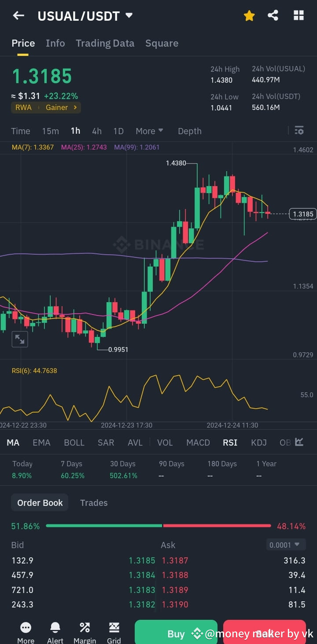This screenshot has width=317, height=644.
Task: Open the Trading Data tab
Action: pos(105,43)
